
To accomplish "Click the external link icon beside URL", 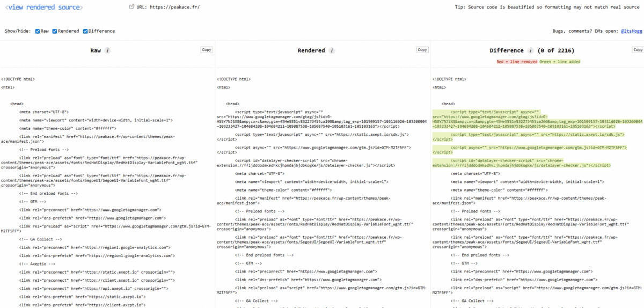I will click(x=133, y=7).
